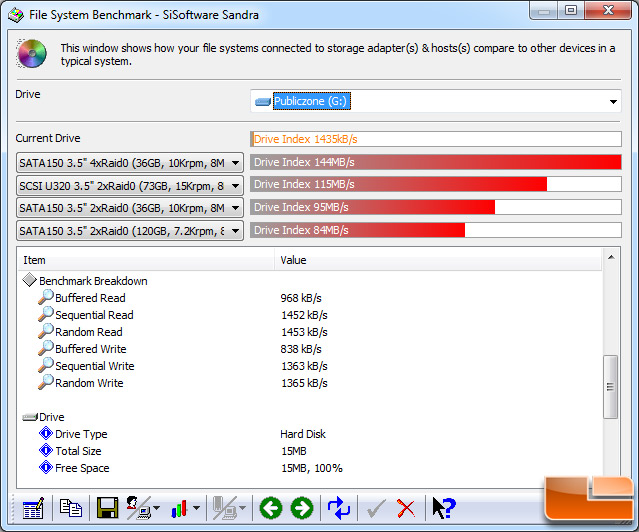This screenshot has height=532, width=639.
Task: Click the bar chart toolbar icon
Action: coord(179,508)
